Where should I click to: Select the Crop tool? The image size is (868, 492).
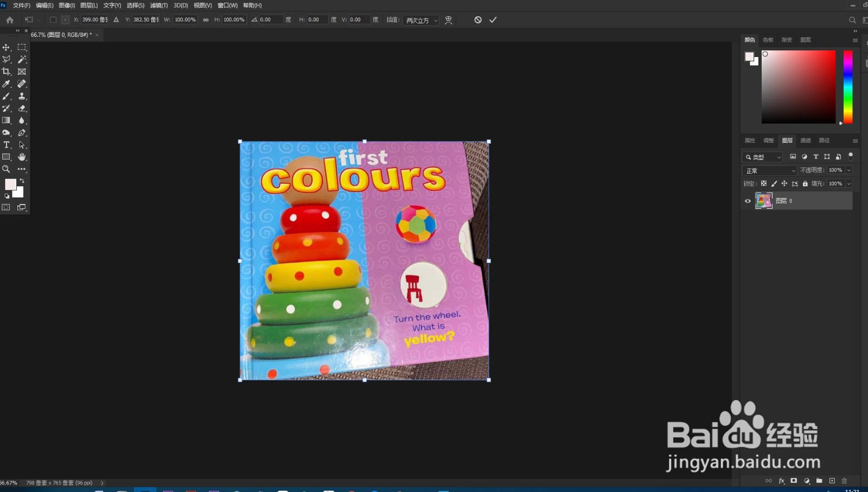(x=7, y=72)
